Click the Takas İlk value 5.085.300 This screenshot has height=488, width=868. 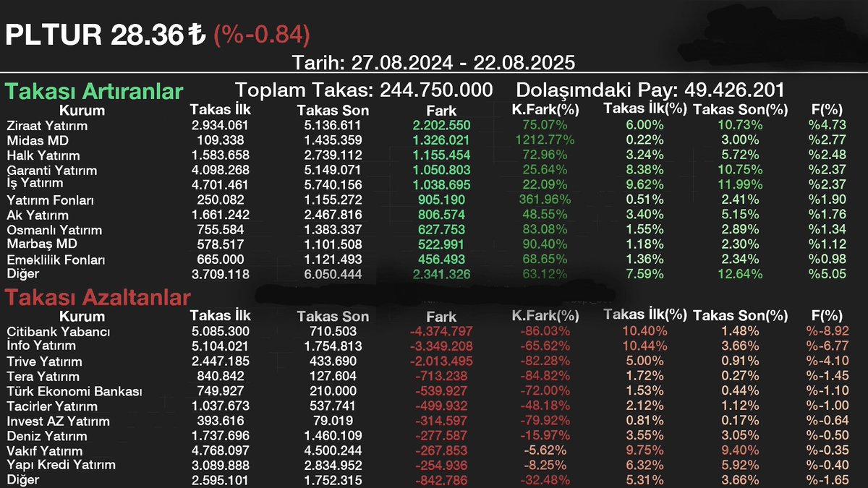click(220, 332)
